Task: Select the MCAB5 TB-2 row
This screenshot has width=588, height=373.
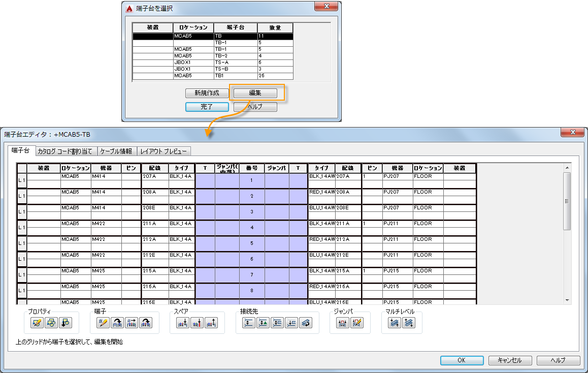Action: click(213, 56)
